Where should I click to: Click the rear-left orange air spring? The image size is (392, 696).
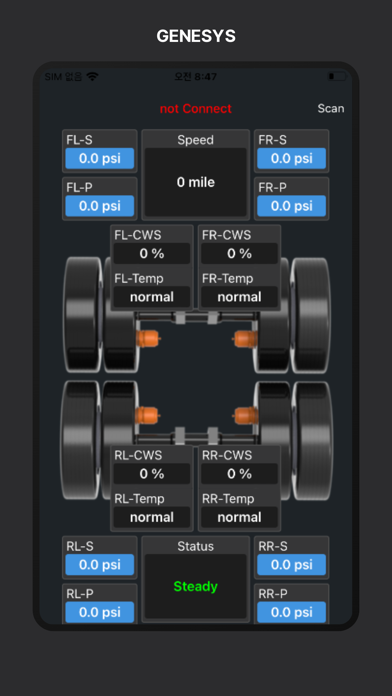(x=148, y=416)
